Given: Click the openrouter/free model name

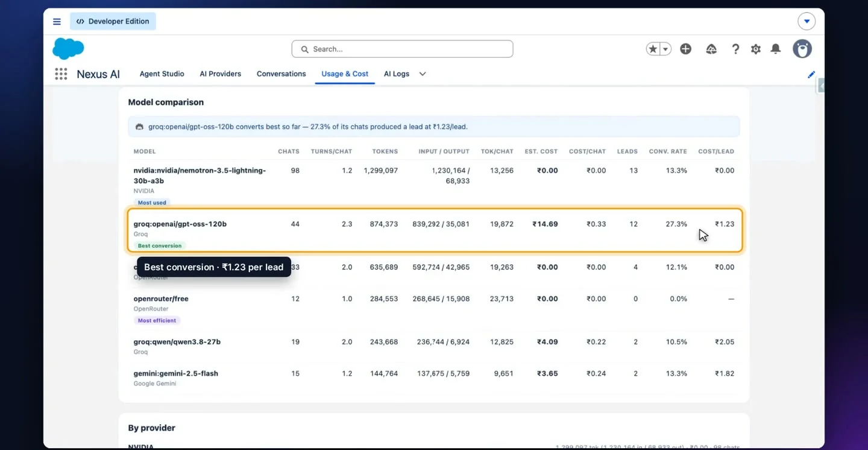Looking at the screenshot, I should [161, 299].
